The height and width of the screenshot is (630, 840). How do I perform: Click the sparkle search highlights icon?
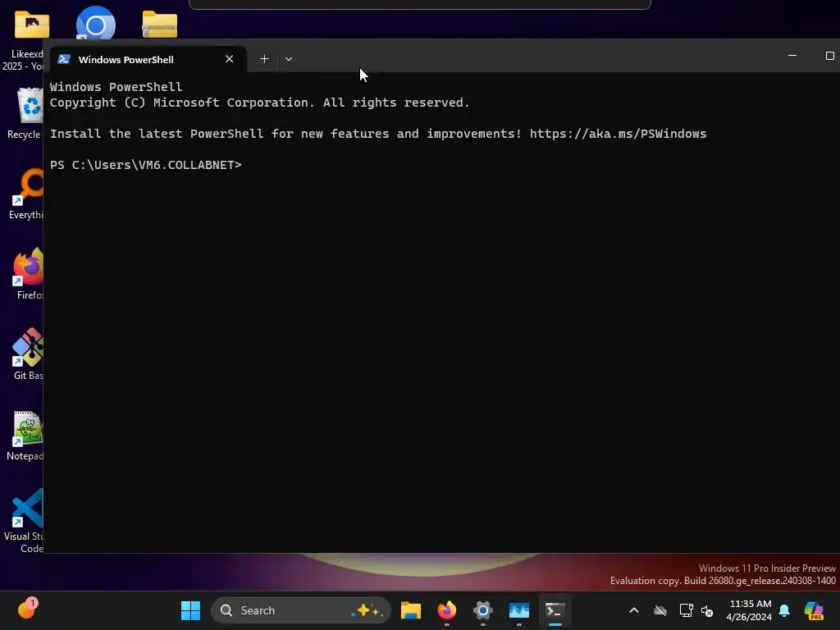(367, 610)
